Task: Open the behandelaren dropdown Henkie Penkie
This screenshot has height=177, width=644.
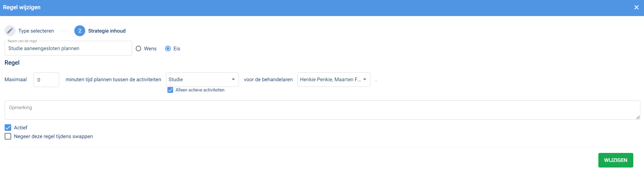Action: tap(334, 80)
